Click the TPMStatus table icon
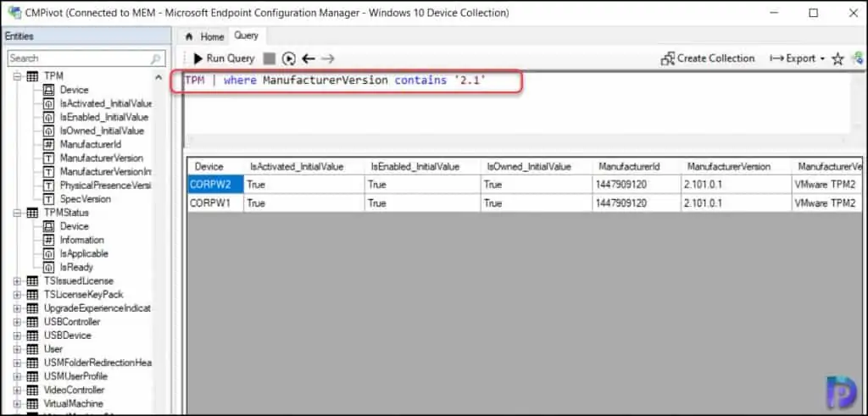868x416 pixels. pyautogui.click(x=33, y=213)
